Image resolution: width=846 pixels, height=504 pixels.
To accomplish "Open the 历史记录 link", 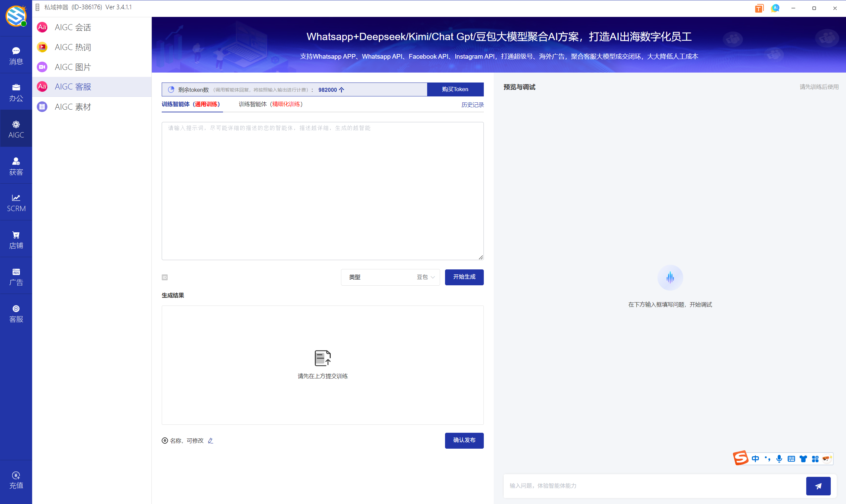I will pos(472,105).
